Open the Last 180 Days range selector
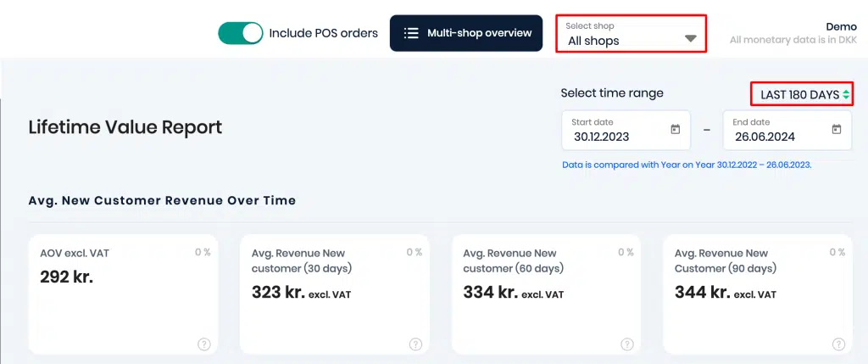 (802, 95)
